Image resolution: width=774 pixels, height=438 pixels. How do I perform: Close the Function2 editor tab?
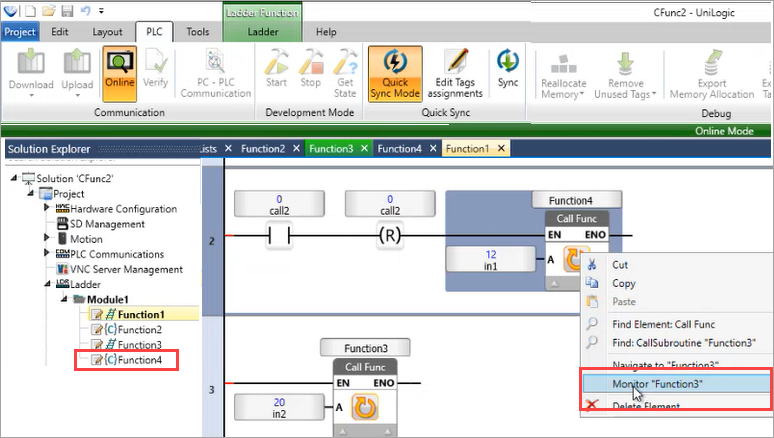tap(295, 149)
